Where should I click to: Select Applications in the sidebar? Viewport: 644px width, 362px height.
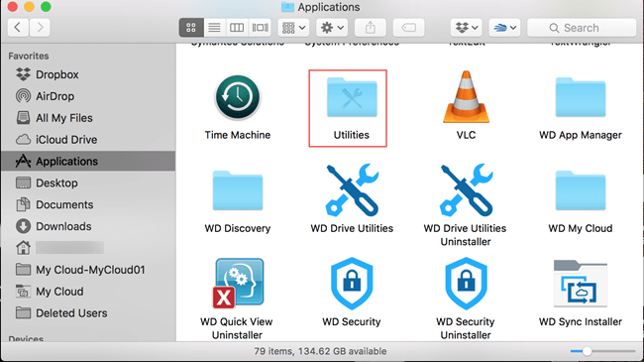tap(88, 161)
